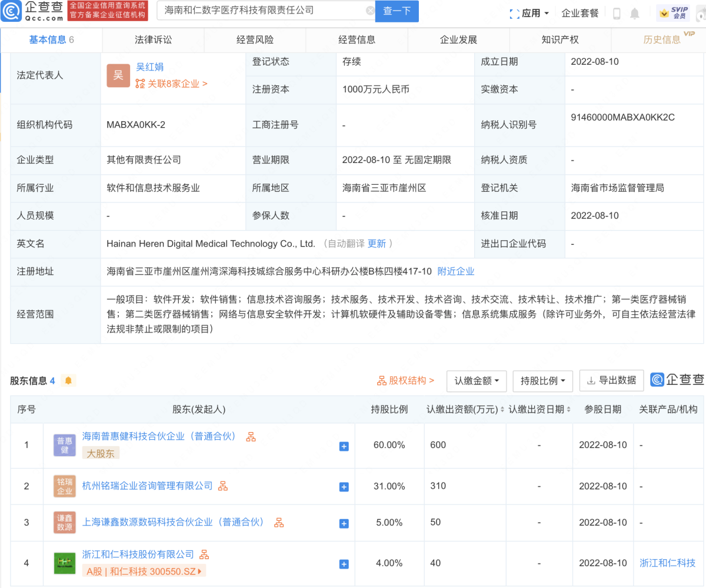Image resolution: width=706 pixels, height=588 pixels.
Task: Switch to 历史信息 VIP tab
Action: coord(662,39)
